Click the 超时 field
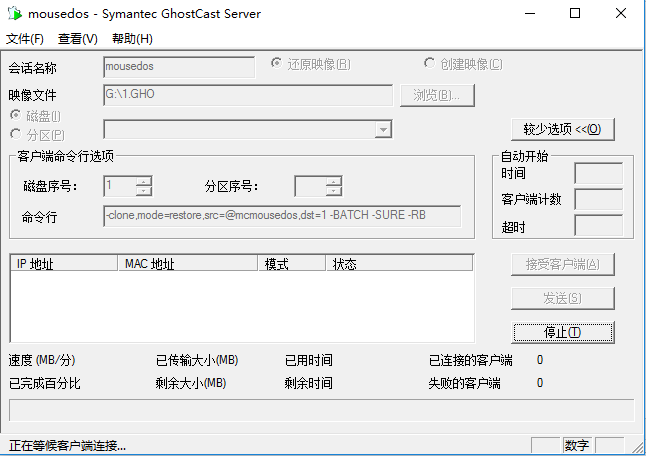Screen dimensions: 646x456 598,226
